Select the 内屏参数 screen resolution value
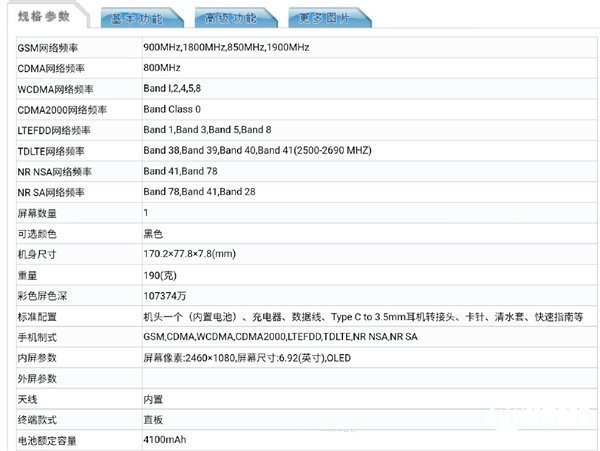The height and width of the screenshot is (451, 600). [248, 357]
